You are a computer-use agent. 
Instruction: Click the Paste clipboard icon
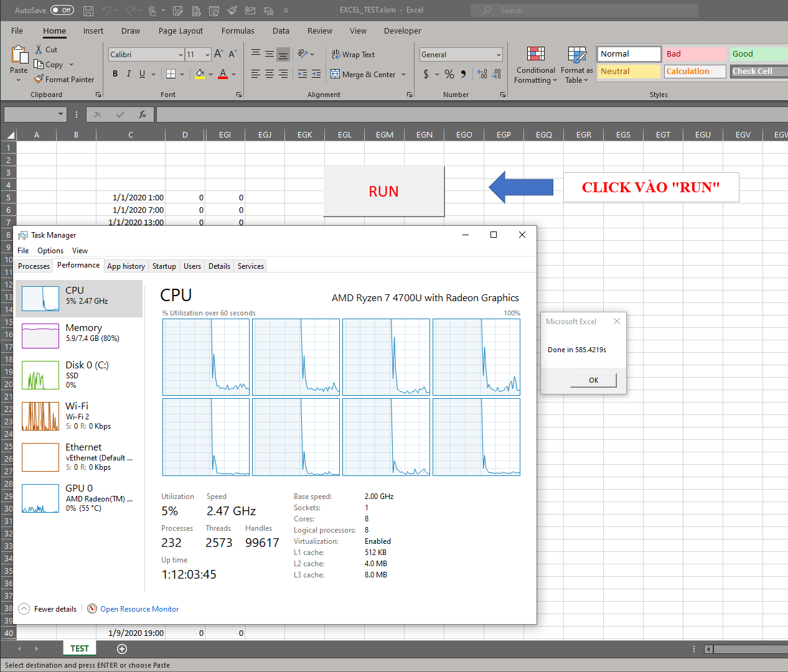click(19, 55)
